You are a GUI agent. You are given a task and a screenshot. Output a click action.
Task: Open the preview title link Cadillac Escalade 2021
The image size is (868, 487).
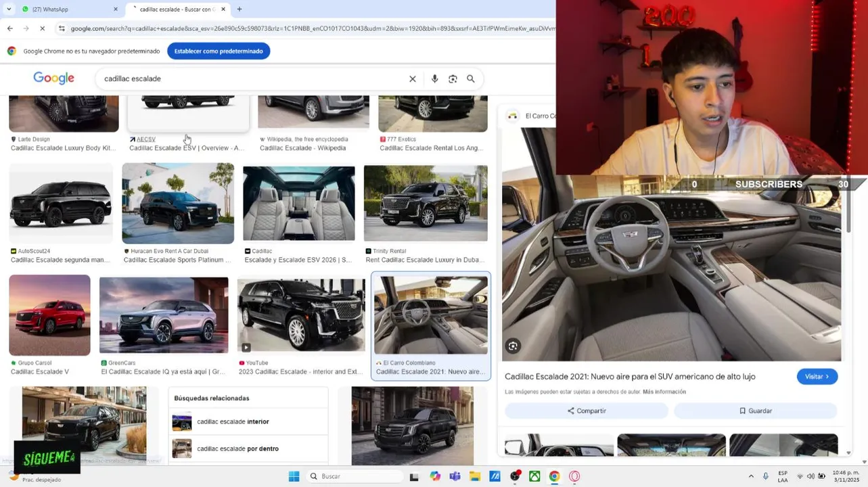(630, 377)
